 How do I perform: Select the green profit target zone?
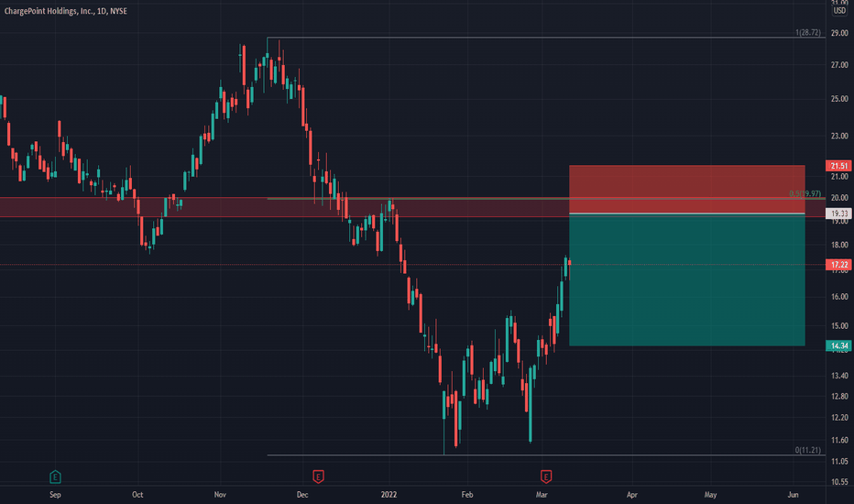coord(687,280)
